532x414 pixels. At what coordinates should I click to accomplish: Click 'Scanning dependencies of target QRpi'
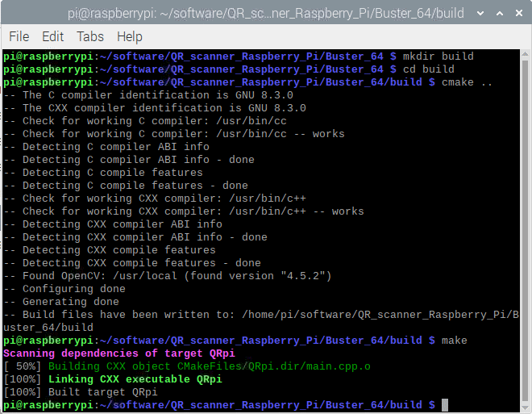coord(119,353)
